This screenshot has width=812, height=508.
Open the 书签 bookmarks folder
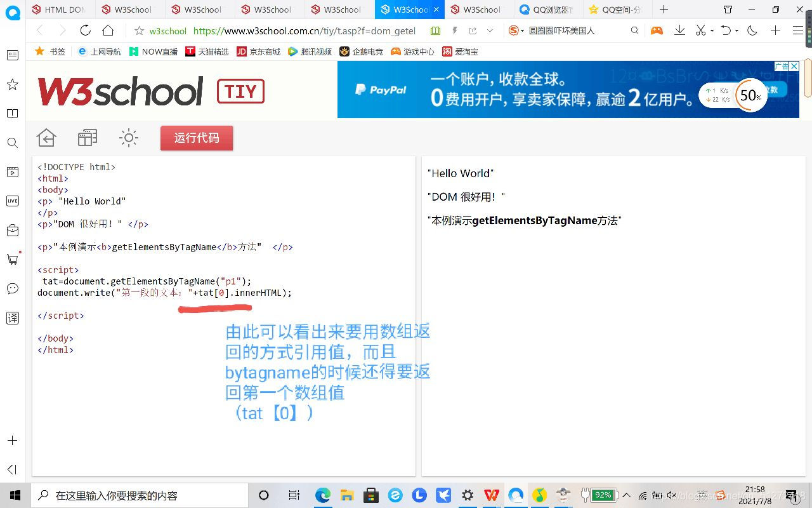[51, 51]
